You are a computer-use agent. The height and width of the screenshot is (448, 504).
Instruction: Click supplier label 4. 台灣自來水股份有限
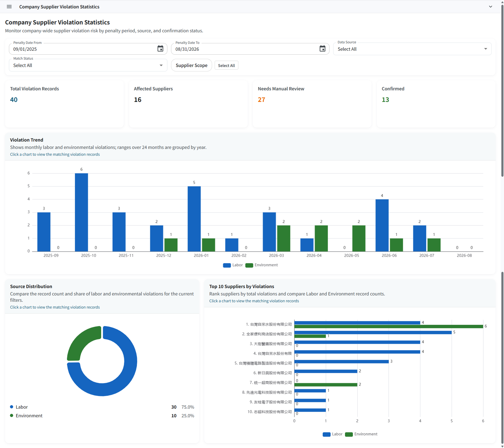click(x=272, y=353)
